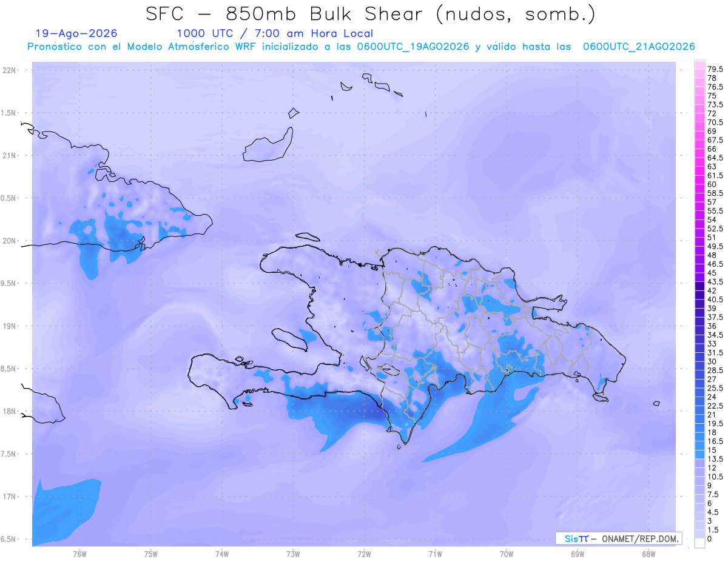Click the legend value 37.5
728x562 pixels.
(x=715, y=316)
